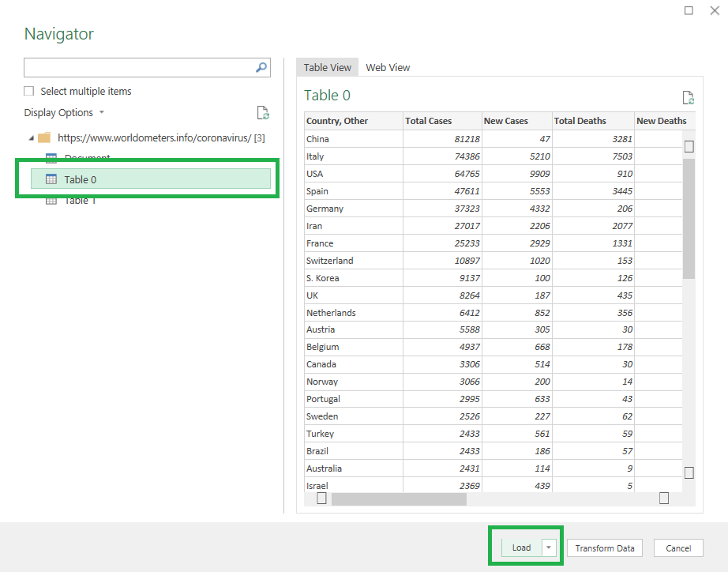Click the 'Brazil' country cell

[x=353, y=451]
